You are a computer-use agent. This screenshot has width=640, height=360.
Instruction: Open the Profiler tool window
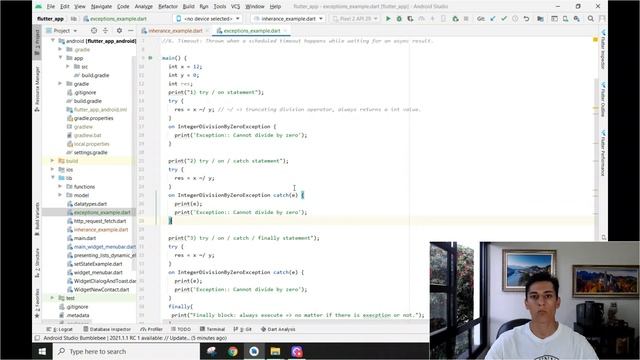[x=151, y=329]
